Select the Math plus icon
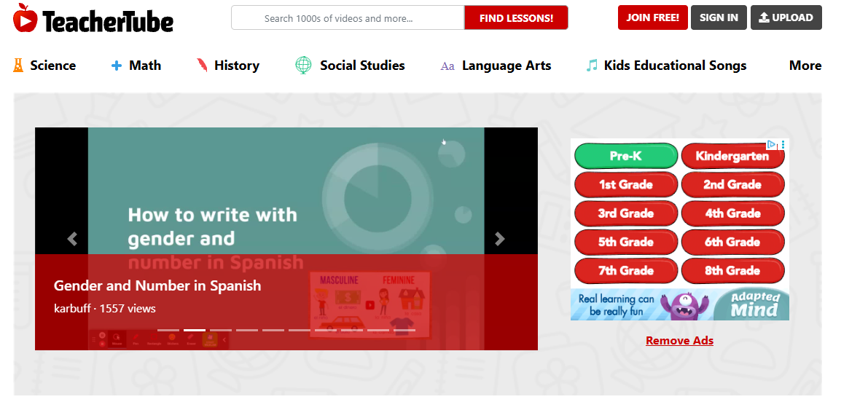This screenshot has height=410, width=868. 117,66
